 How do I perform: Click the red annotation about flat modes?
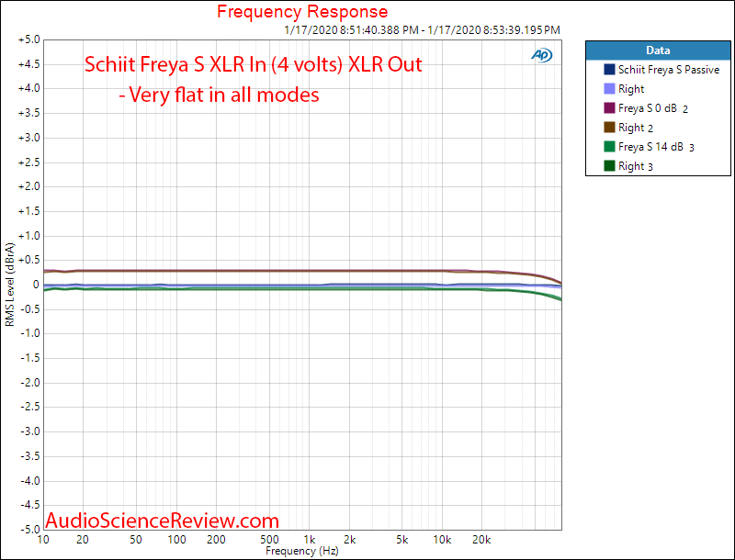252,64
